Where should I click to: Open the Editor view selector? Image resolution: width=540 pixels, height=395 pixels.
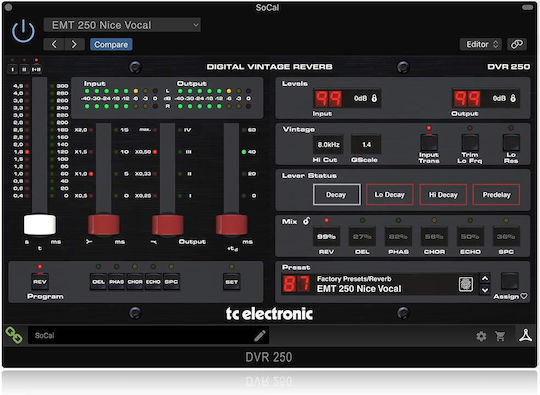coord(480,44)
